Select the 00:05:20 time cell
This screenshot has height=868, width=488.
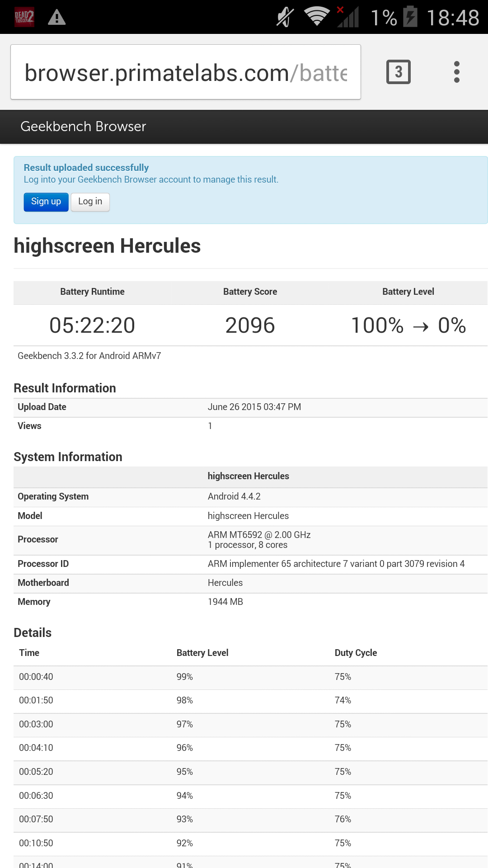point(36,772)
